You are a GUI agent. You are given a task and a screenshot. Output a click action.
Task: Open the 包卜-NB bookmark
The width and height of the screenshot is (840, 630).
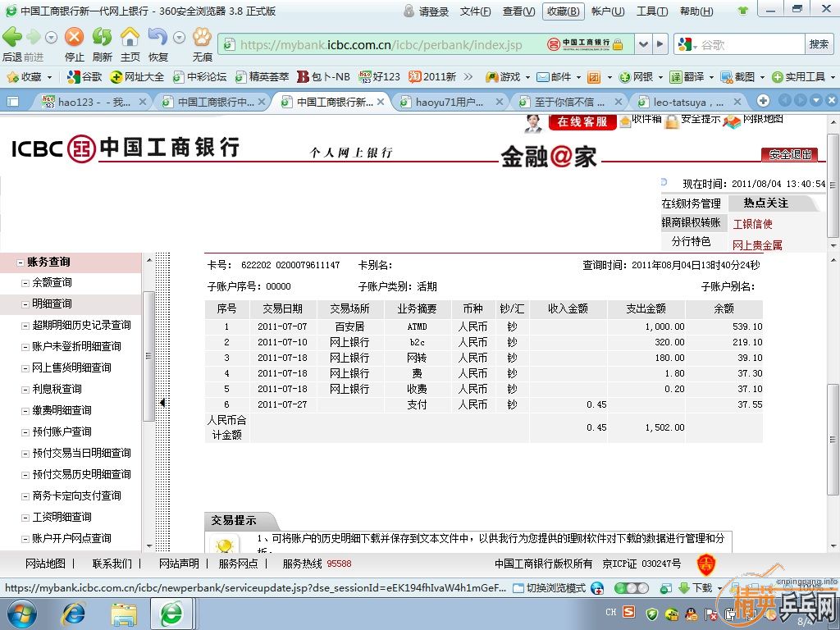click(x=323, y=77)
